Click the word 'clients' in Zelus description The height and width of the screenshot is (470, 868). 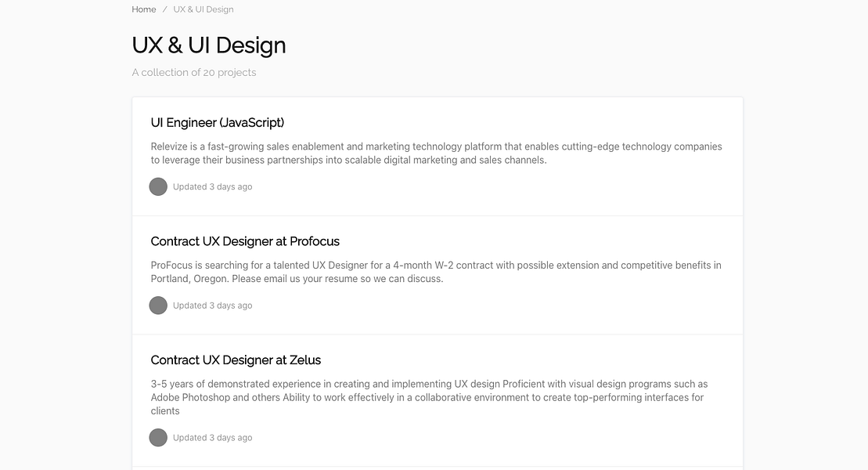click(165, 411)
